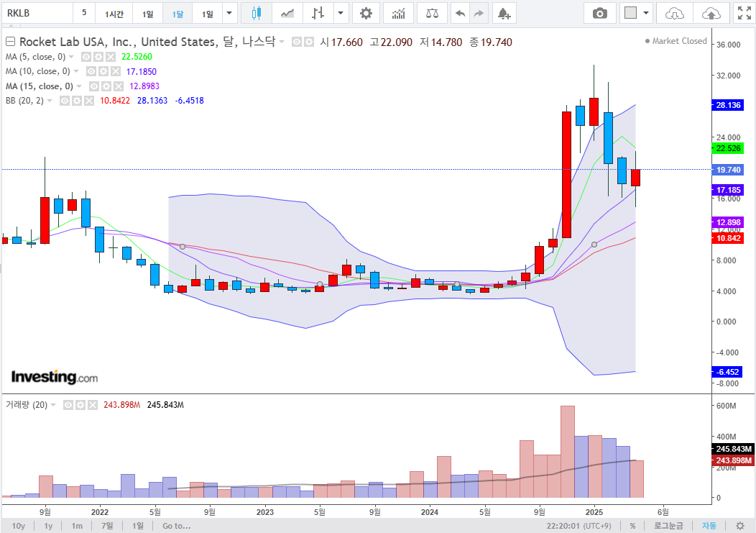Create an alert with the bell icon

pyautogui.click(x=504, y=13)
